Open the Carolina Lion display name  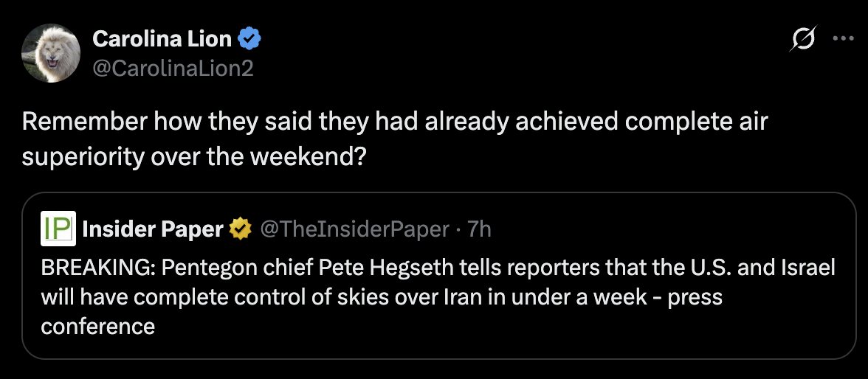coord(162,39)
